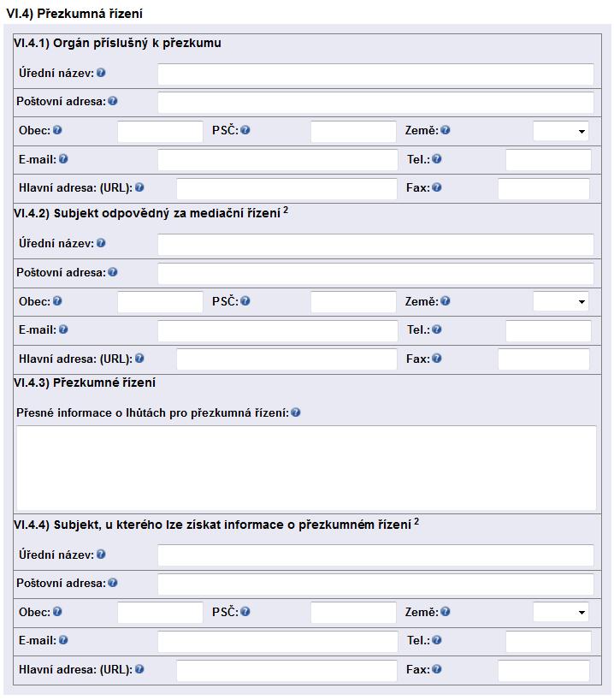Click help icon next to Úřední název in VI.4.1
Viewport: 614px width, 700px height.
pos(101,73)
